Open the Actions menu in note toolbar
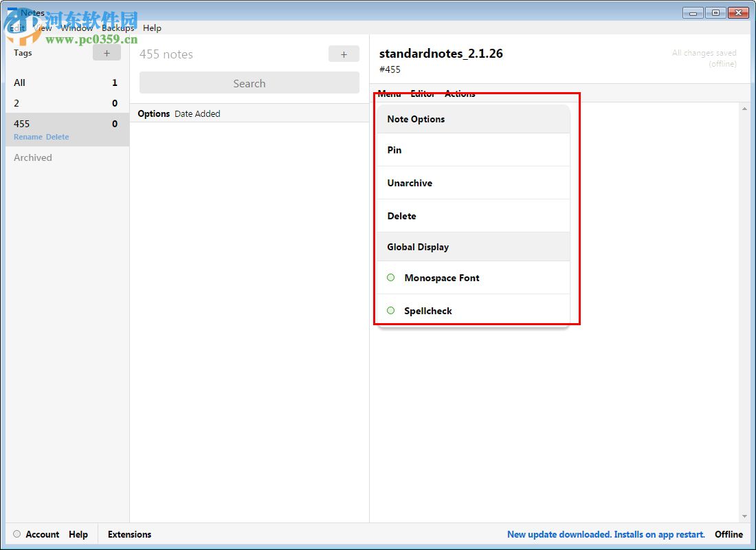 [x=460, y=93]
